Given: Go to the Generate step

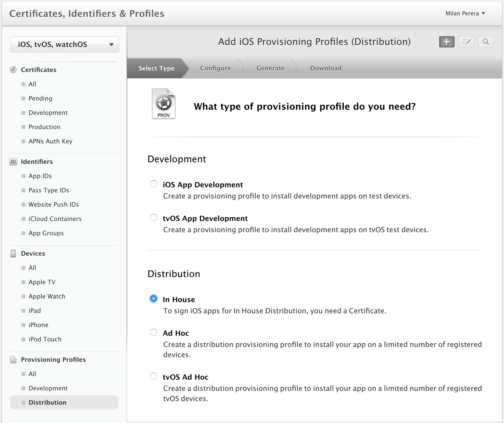Looking at the screenshot, I should coord(270,68).
